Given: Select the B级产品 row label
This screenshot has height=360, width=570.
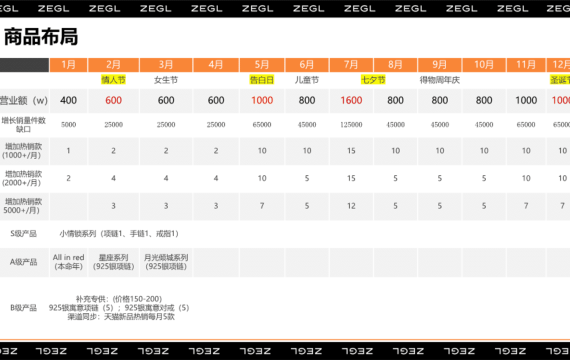Looking at the screenshot, I should pyautogui.click(x=24, y=308).
